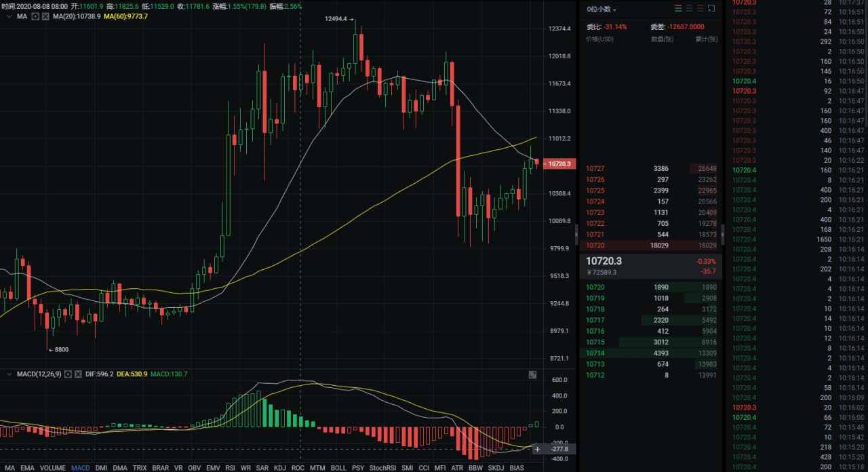Viewport: 868px width, 472px height.
Task: Select the EMV indicator tab
Action: [213, 468]
